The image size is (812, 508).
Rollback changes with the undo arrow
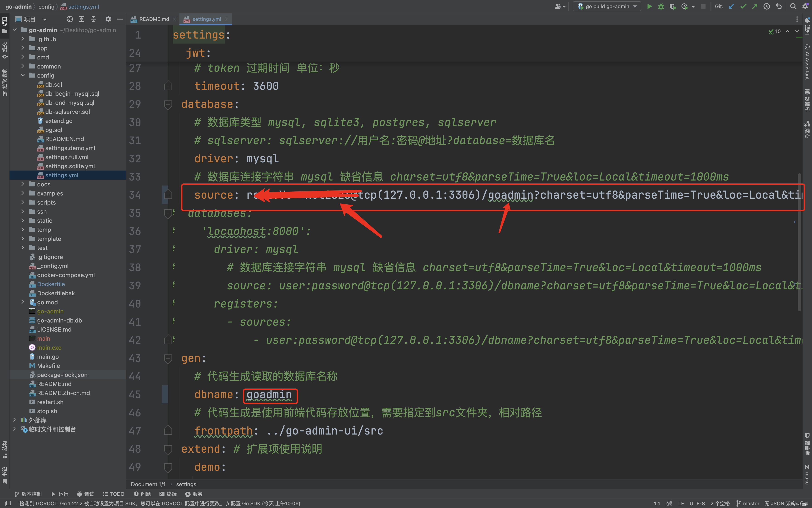(x=778, y=6)
